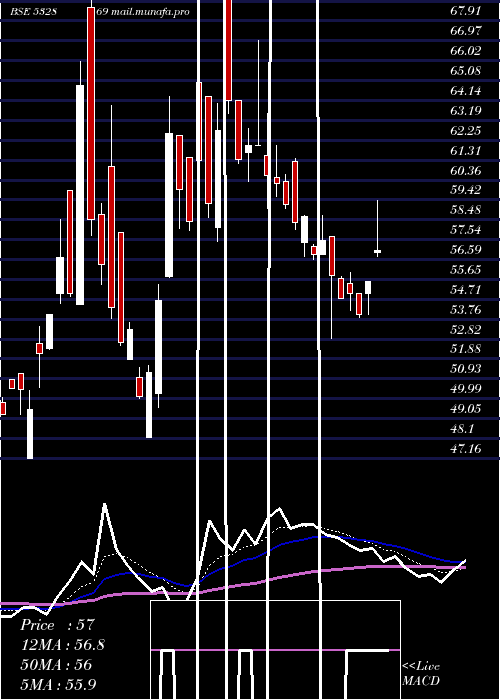Select the 50.93 price label
The width and height of the screenshot is (500, 700).
[x=466, y=369]
